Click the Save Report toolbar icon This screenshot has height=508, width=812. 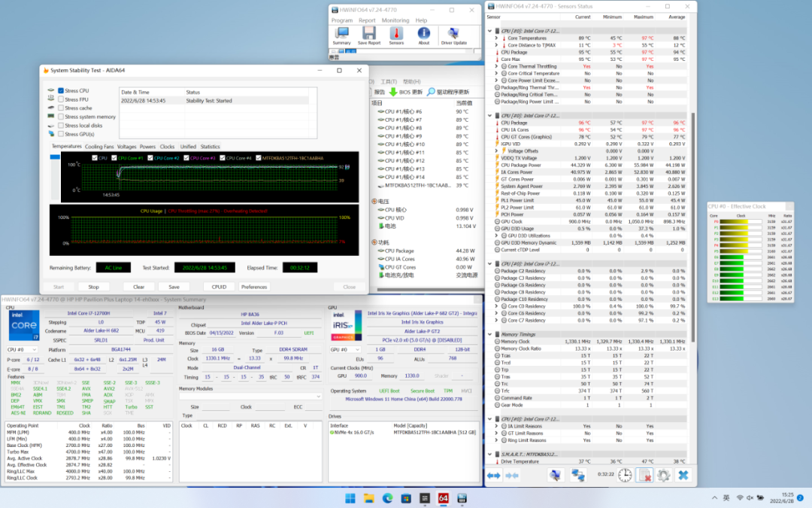(x=368, y=35)
